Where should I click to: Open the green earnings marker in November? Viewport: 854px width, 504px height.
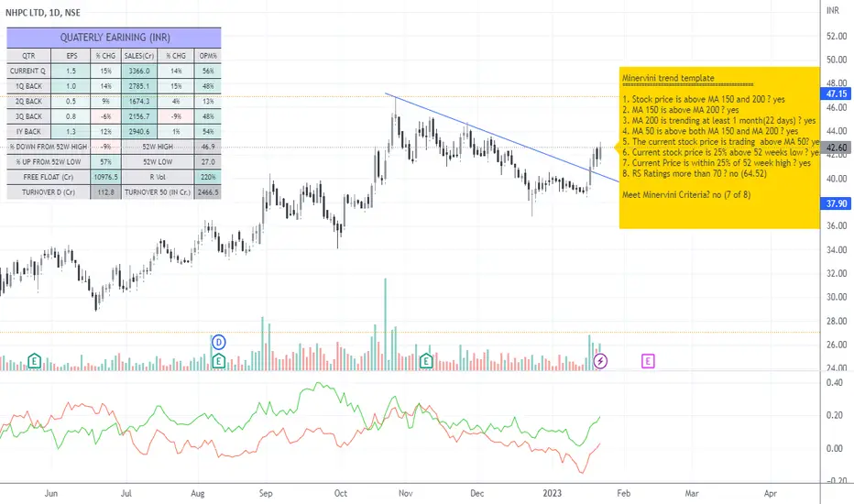click(x=426, y=361)
